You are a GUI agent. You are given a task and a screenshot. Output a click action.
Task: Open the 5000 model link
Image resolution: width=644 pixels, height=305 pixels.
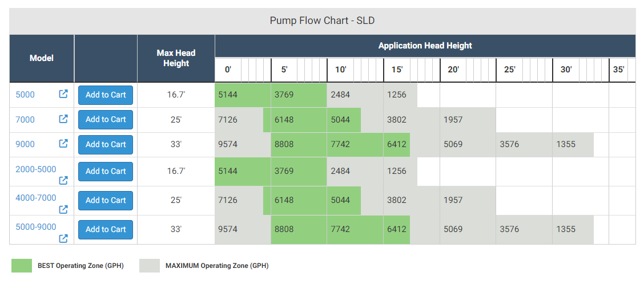click(25, 95)
